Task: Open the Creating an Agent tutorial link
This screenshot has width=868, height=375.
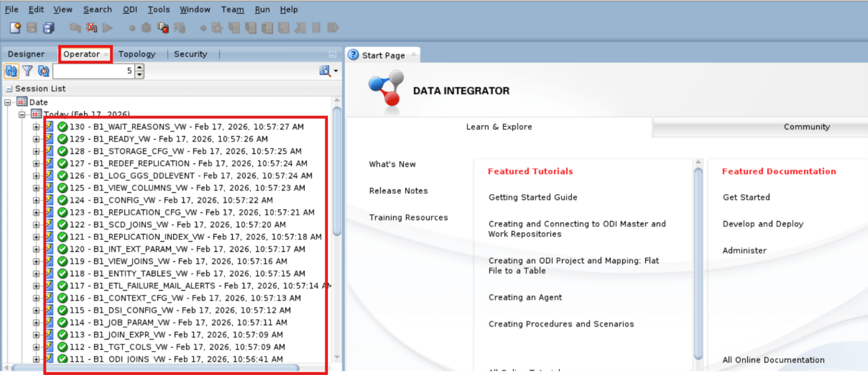Action: click(x=525, y=297)
